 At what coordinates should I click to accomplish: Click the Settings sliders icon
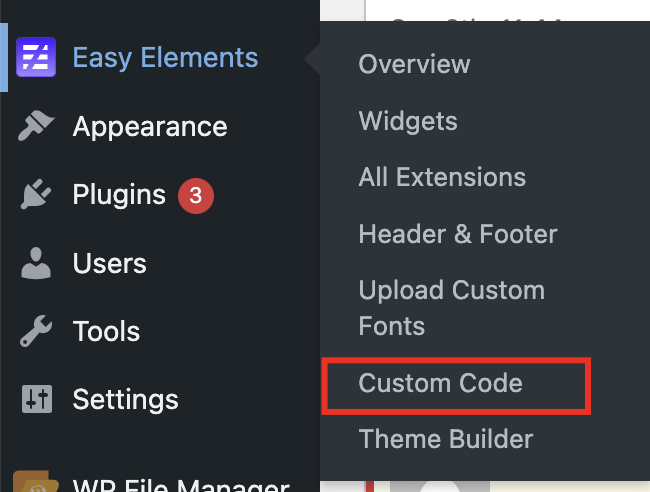click(36, 400)
